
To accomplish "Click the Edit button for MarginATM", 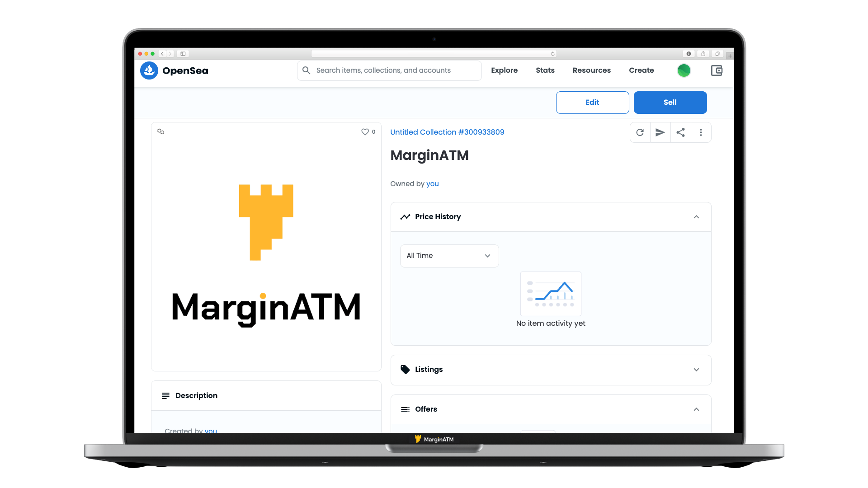I will [x=592, y=102].
